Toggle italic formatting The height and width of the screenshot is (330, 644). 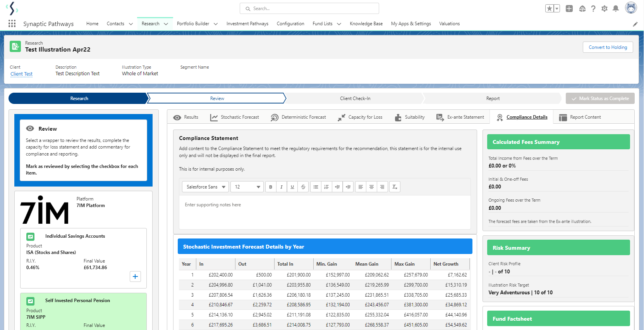[x=282, y=187]
